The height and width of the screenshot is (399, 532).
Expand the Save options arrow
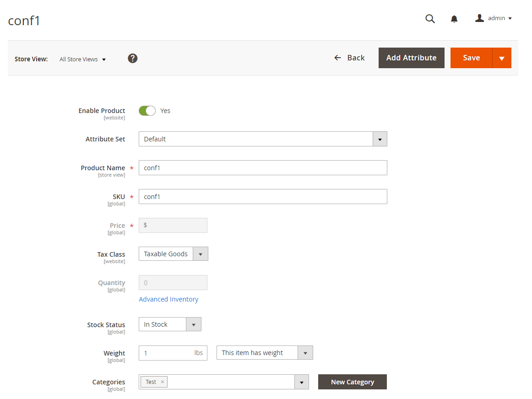coord(502,58)
